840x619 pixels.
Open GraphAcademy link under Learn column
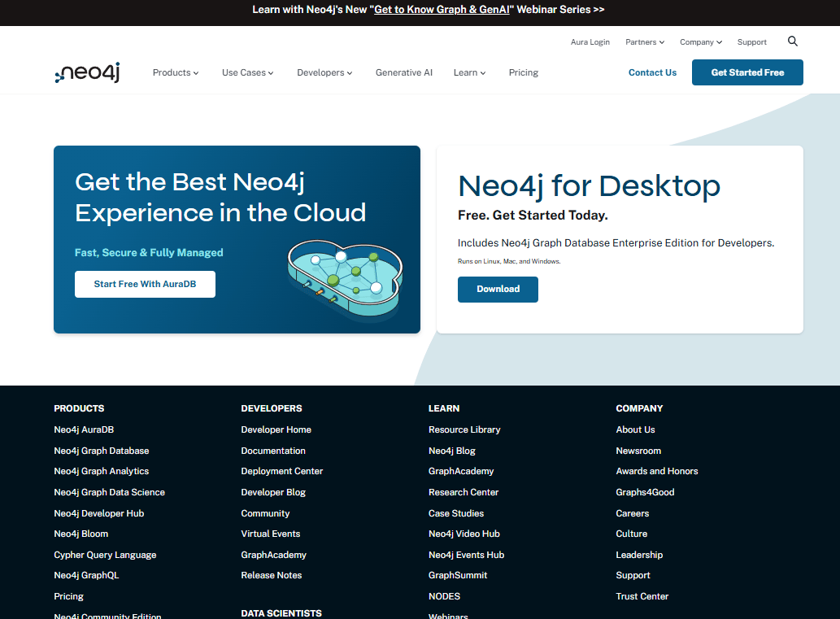tap(461, 471)
